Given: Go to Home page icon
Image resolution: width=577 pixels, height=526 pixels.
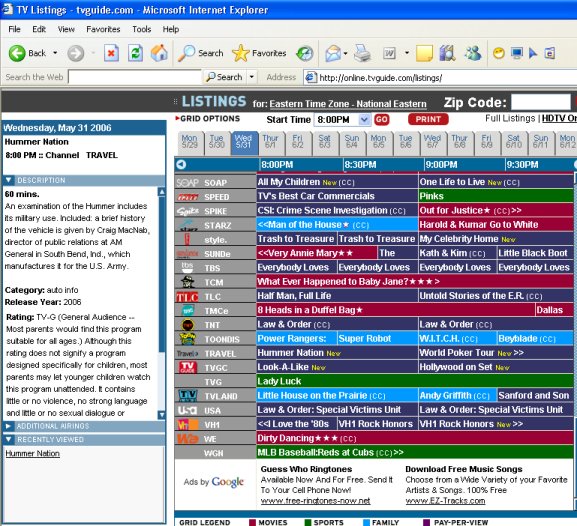Looking at the screenshot, I should click(159, 53).
